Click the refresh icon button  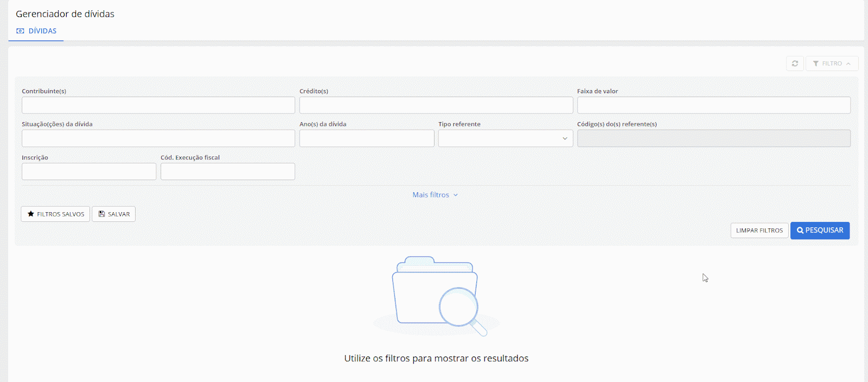tap(795, 63)
